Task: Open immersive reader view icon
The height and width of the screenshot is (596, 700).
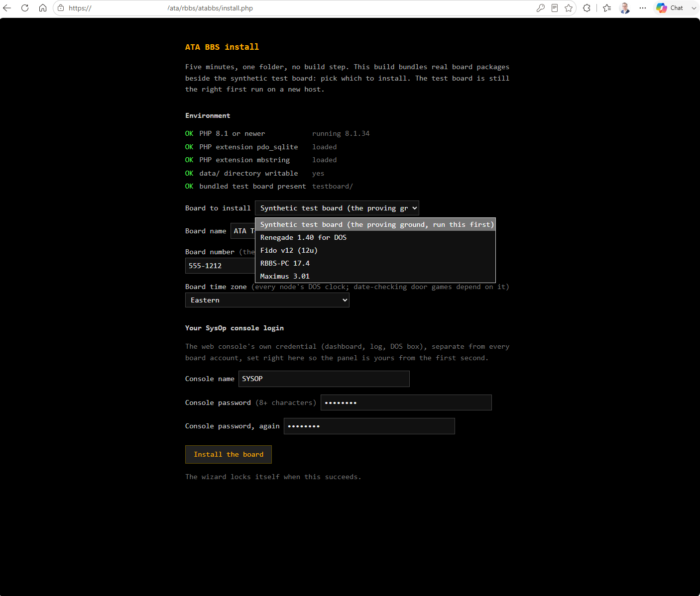Action: pyautogui.click(x=555, y=8)
